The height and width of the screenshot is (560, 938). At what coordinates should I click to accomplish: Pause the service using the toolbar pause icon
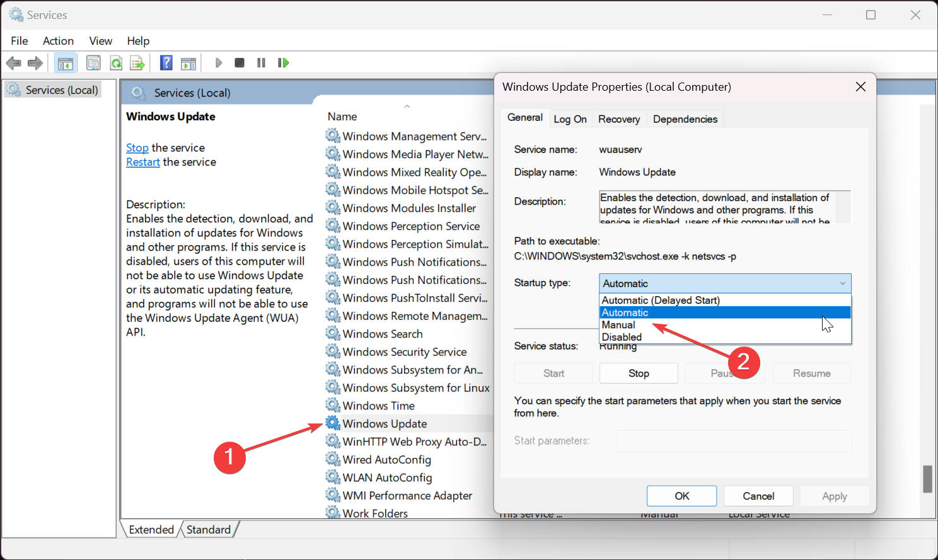[x=261, y=63]
